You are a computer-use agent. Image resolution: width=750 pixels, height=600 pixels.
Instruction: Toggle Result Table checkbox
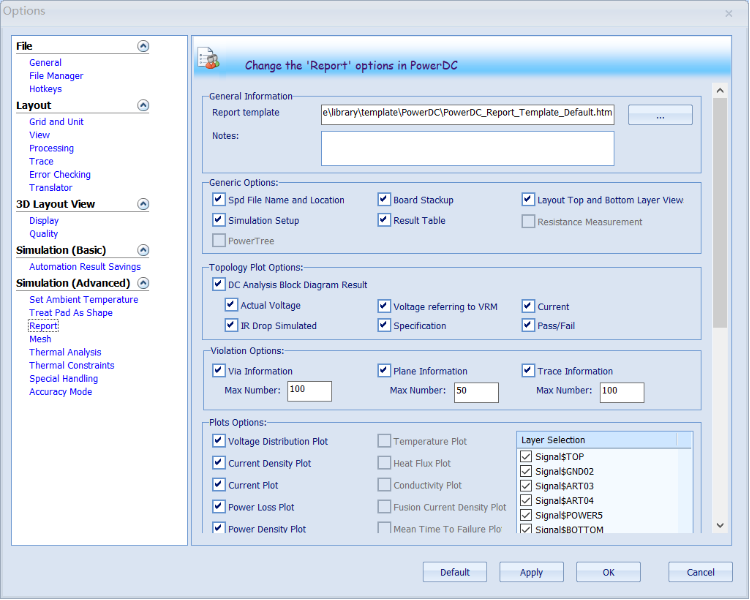coord(384,220)
